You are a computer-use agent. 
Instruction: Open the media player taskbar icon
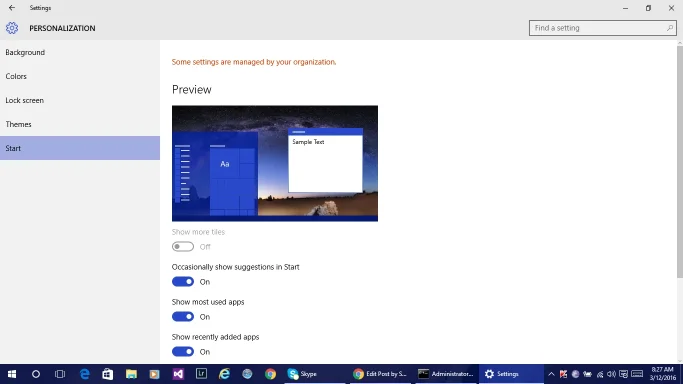154,374
